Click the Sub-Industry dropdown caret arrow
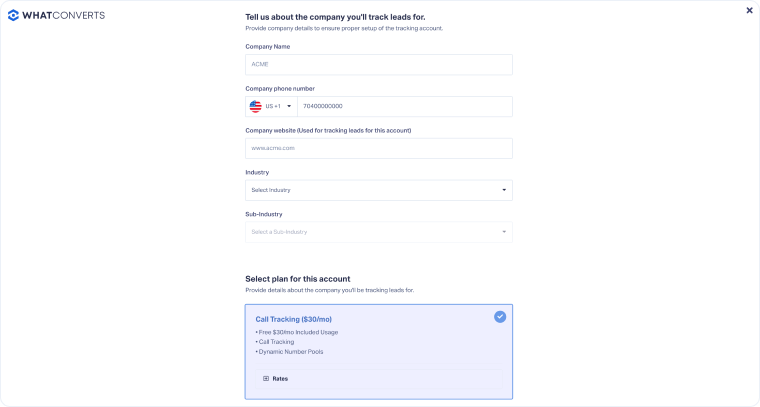The width and height of the screenshot is (760, 407). click(504, 232)
